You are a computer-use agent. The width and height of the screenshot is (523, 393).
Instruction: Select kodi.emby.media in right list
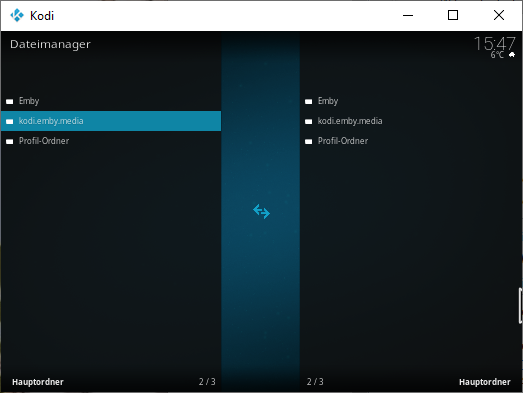coord(411,121)
